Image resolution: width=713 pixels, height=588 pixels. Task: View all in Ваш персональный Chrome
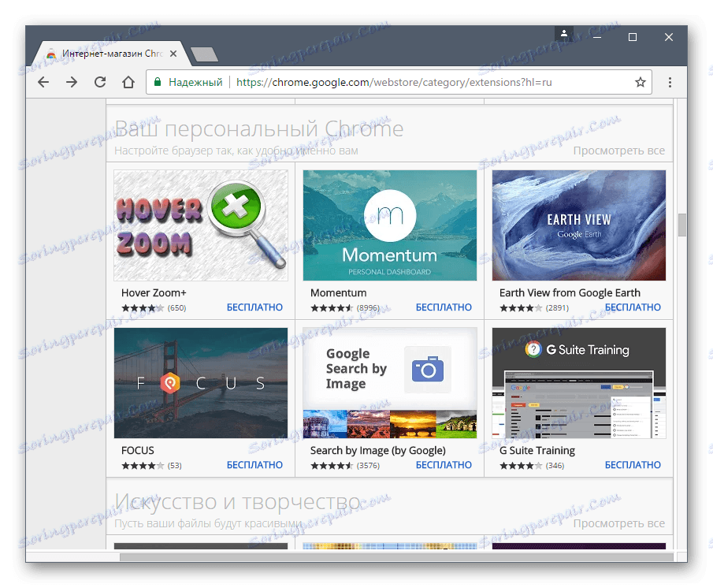tap(619, 151)
